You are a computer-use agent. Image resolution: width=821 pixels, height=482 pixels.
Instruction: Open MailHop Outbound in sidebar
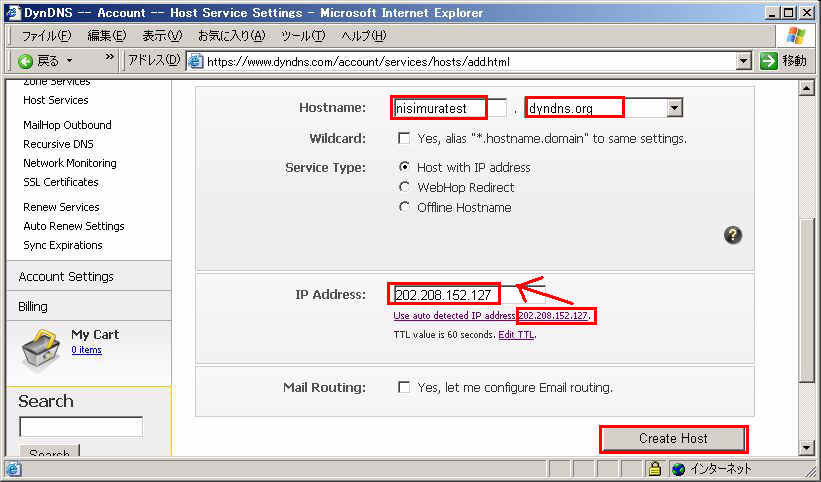[67, 125]
